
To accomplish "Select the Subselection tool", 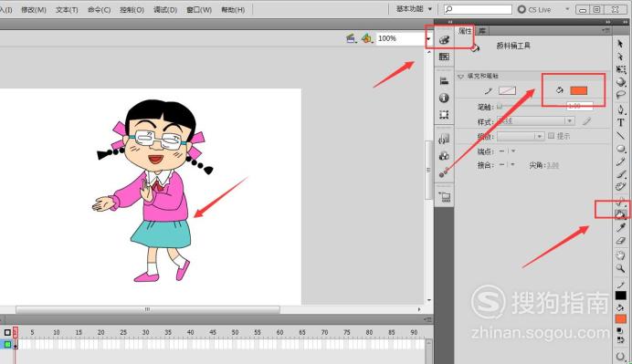I will point(620,57).
